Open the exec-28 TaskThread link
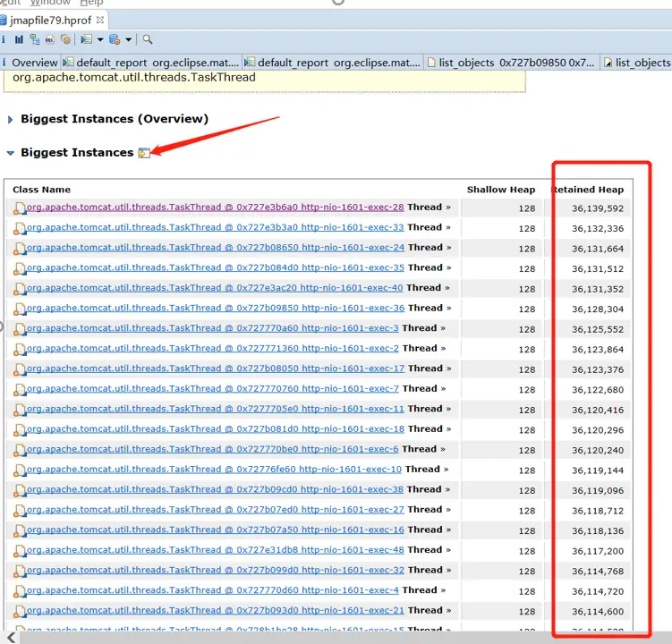The height and width of the screenshot is (644, 672). pos(215,208)
